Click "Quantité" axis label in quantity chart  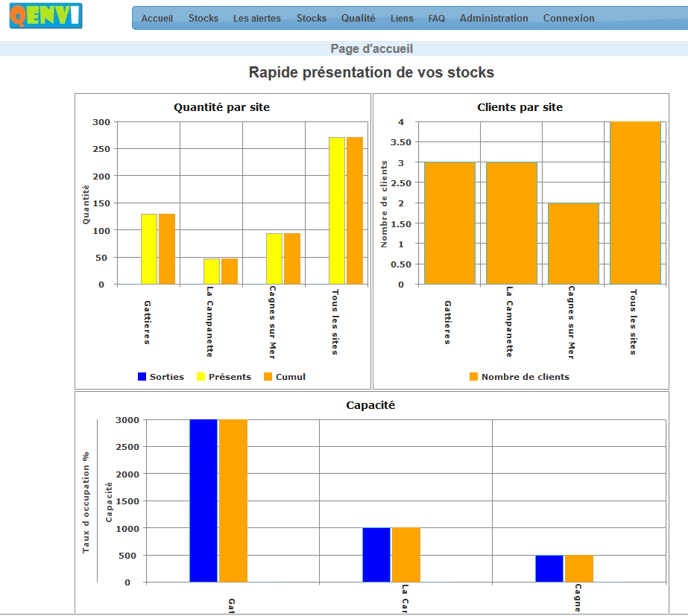86,204
